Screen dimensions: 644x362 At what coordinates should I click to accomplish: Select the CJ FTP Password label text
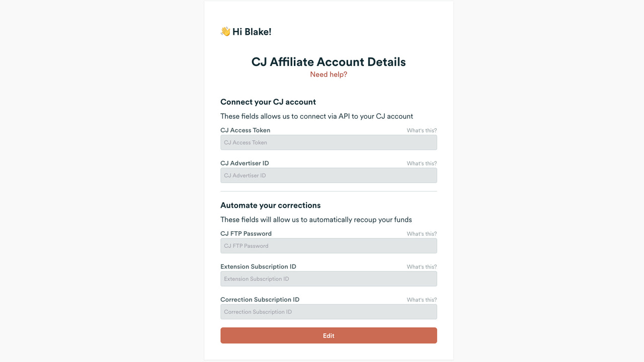pyautogui.click(x=246, y=233)
